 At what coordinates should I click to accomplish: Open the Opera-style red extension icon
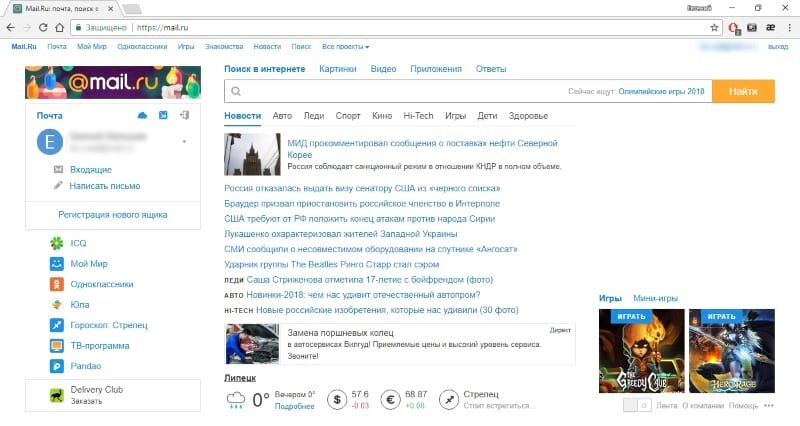pyautogui.click(x=734, y=28)
